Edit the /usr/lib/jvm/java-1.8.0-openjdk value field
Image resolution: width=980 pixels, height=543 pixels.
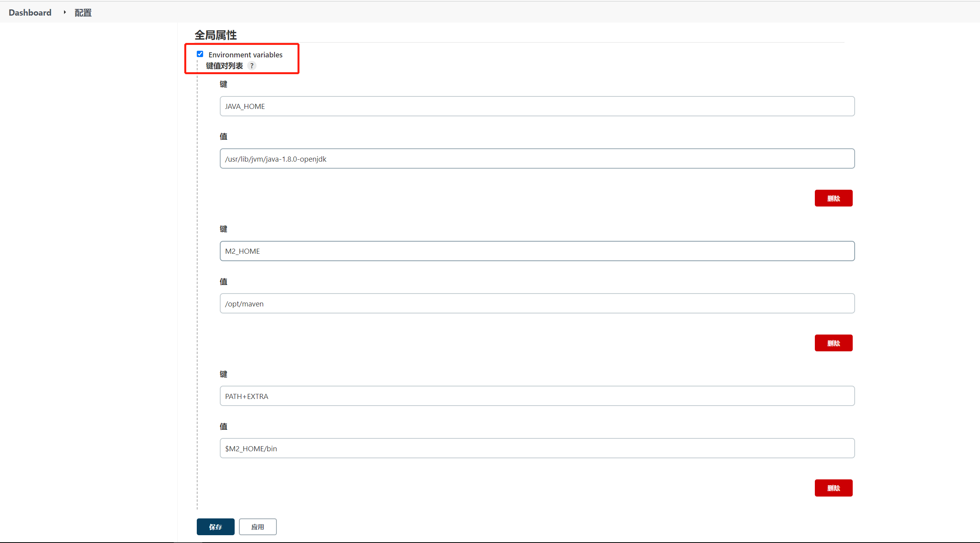[537, 158]
